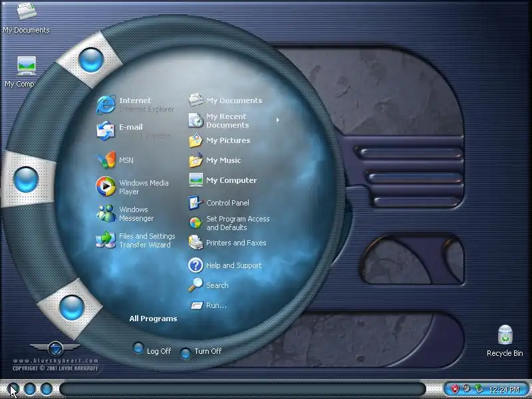Image resolution: width=532 pixels, height=399 pixels.
Task: Click the middle tray icon beside shield
Action: coord(467,388)
